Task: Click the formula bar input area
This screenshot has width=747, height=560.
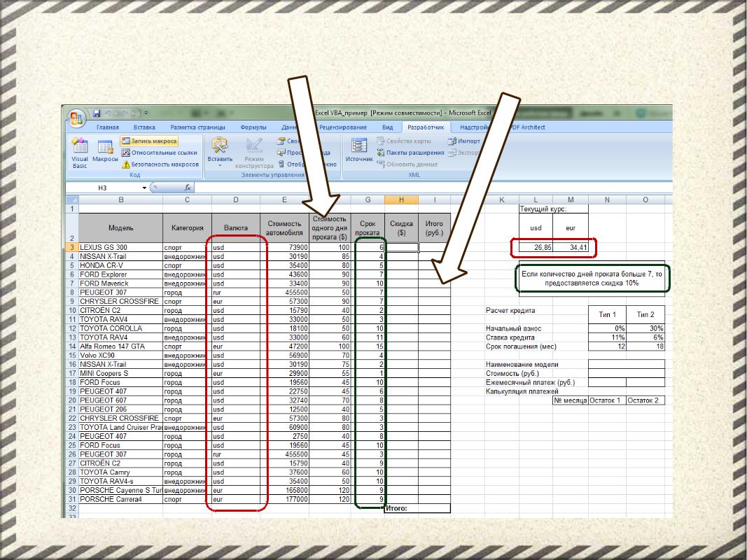Action: [x=433, y=188]
